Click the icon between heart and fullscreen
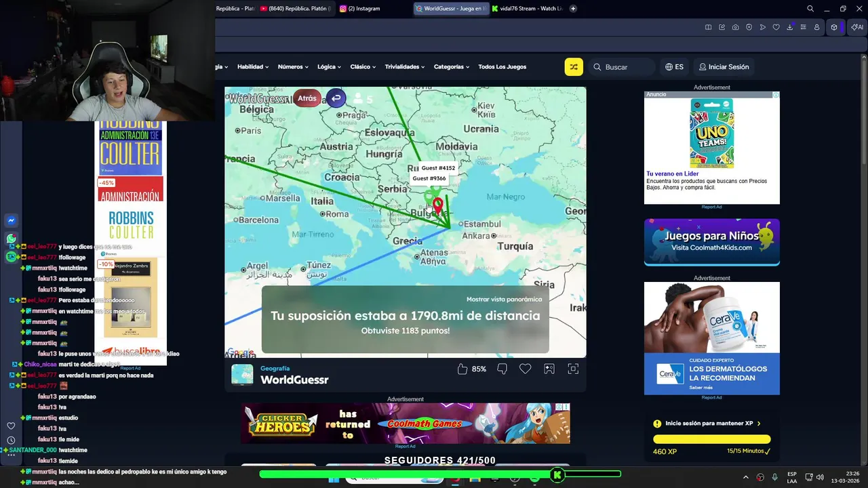Screen dimensions: 868x488 [549, 369]
